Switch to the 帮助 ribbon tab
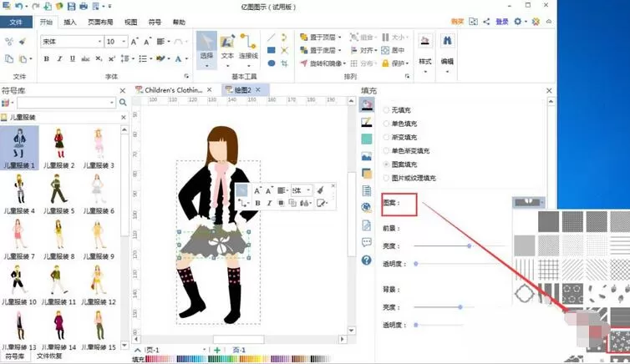 pos(179,22)
